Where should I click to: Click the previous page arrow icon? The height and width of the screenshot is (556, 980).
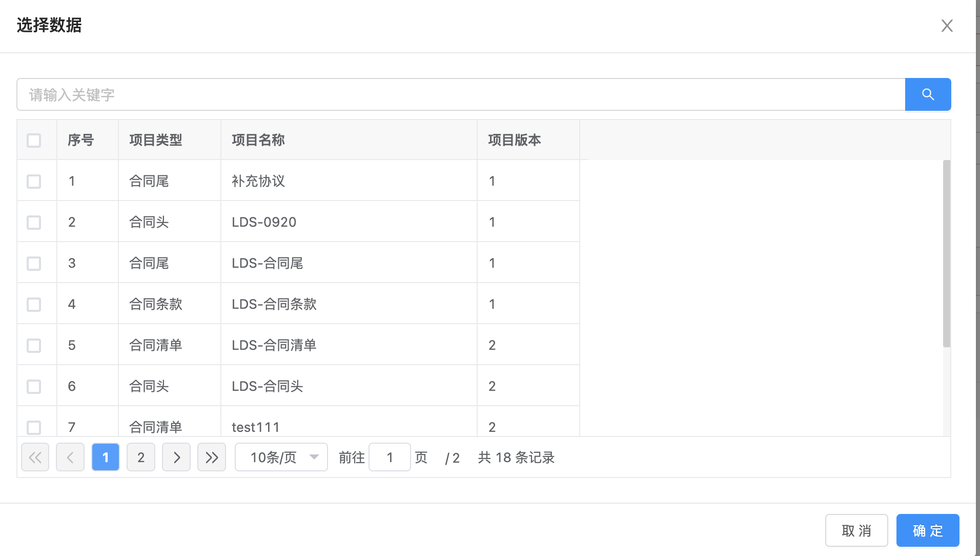[70, 457]
